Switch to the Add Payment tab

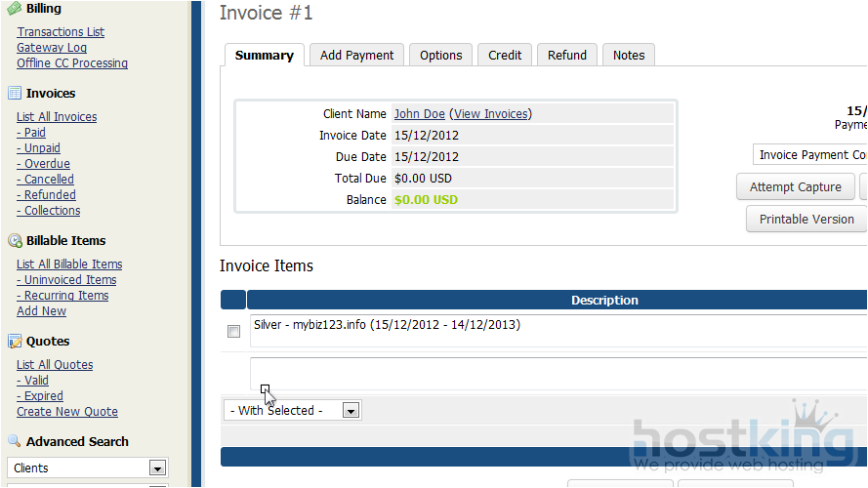[x=356, y=56]
